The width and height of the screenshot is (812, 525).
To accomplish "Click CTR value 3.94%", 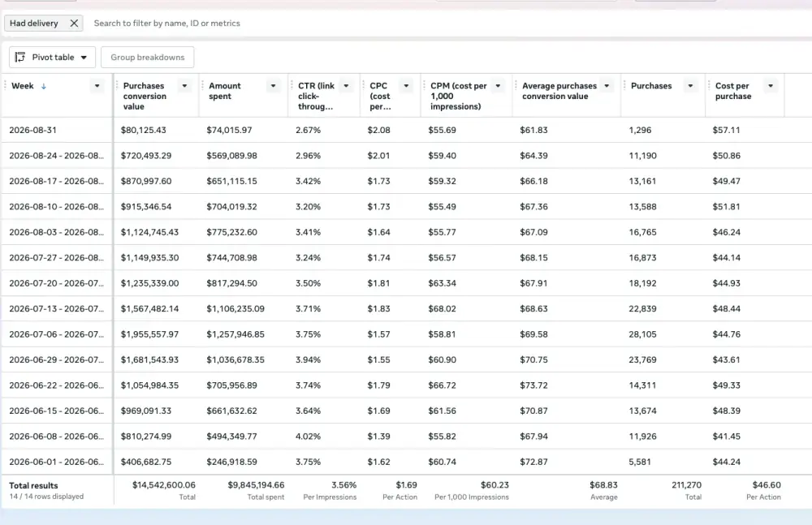I will [308, 359].
